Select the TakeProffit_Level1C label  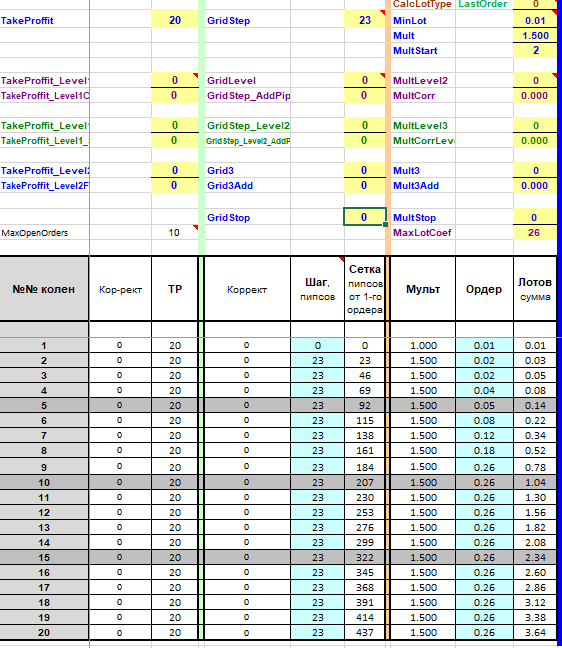pos(45,95)
